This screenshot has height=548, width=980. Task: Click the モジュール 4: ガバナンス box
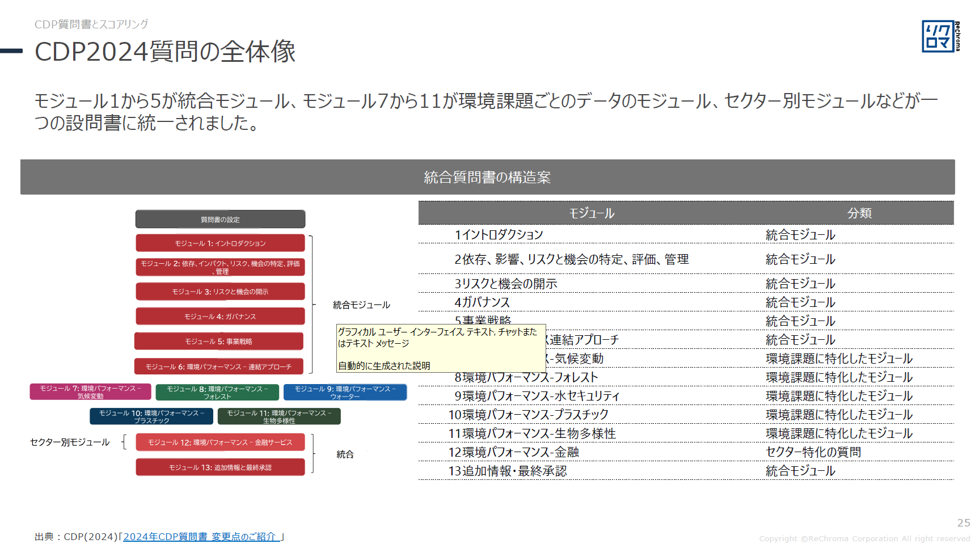pyautogui.click(x=220, y=317)
